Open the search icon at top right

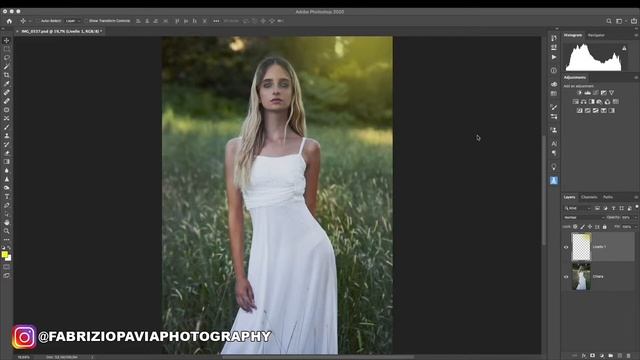(609, 21)
